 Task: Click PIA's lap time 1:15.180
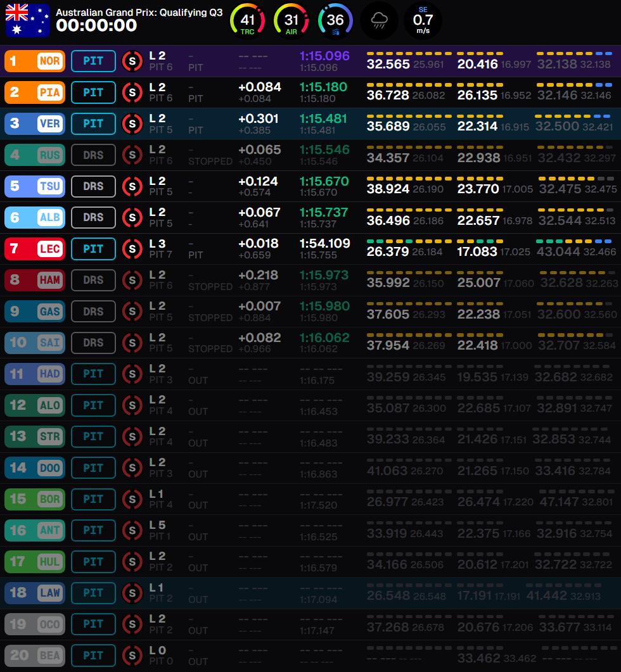323,87
